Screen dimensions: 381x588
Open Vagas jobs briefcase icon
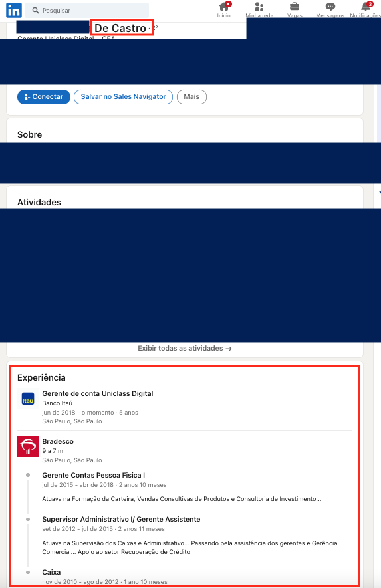(x=295, y=7)
